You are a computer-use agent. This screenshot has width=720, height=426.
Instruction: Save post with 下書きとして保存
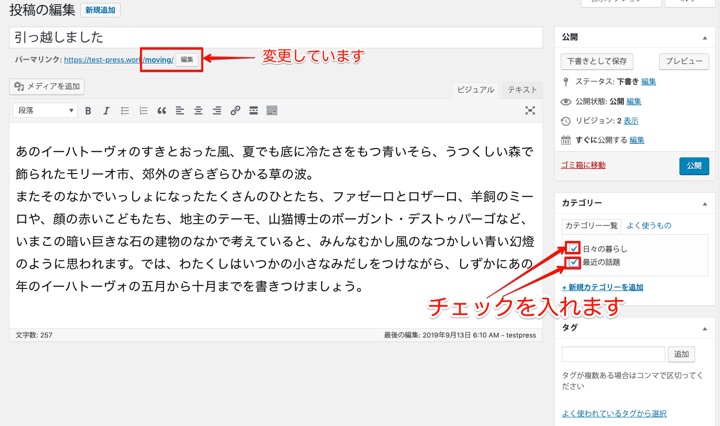point(597,61)
